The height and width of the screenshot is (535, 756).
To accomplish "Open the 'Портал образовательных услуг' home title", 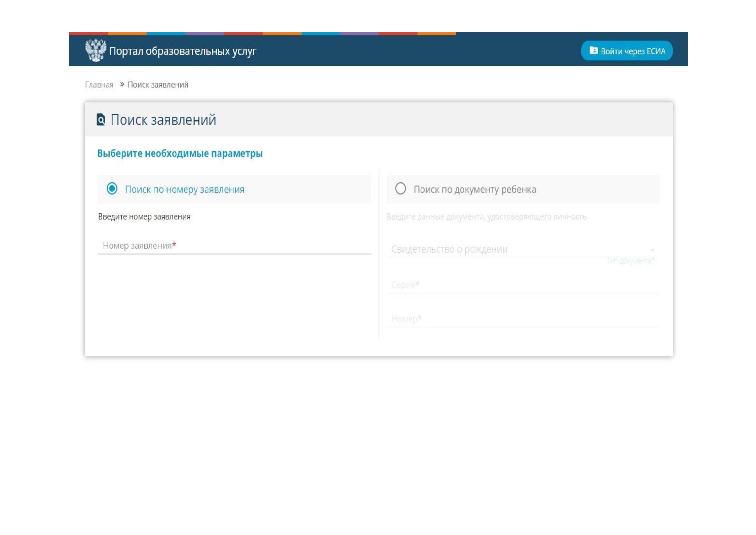I will (183, 51).
